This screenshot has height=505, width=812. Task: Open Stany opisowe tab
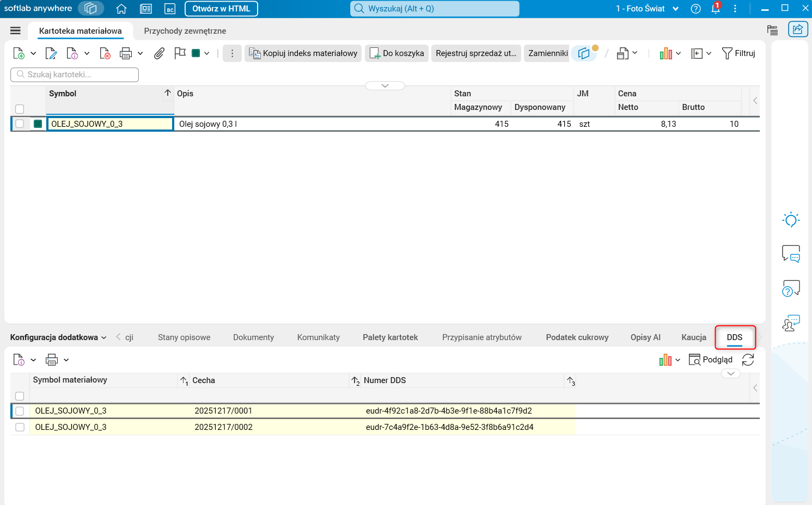(184, 337)
